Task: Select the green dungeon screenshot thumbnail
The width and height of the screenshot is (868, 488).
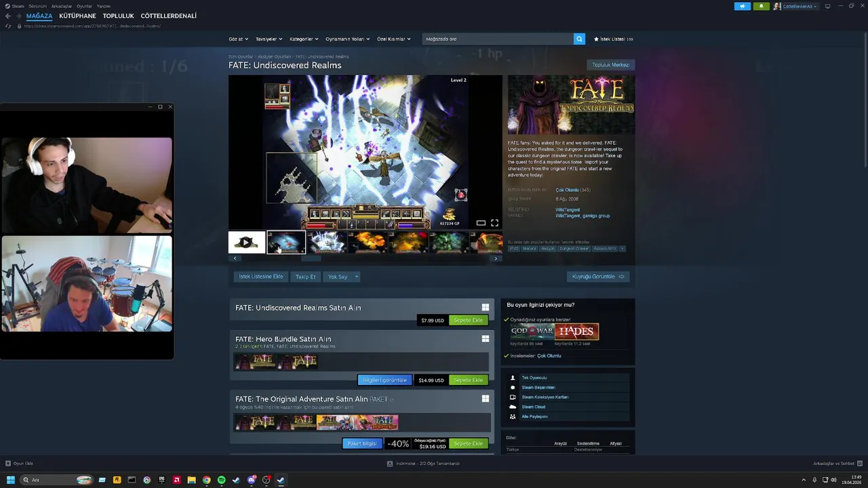Action: pos(449,242)
